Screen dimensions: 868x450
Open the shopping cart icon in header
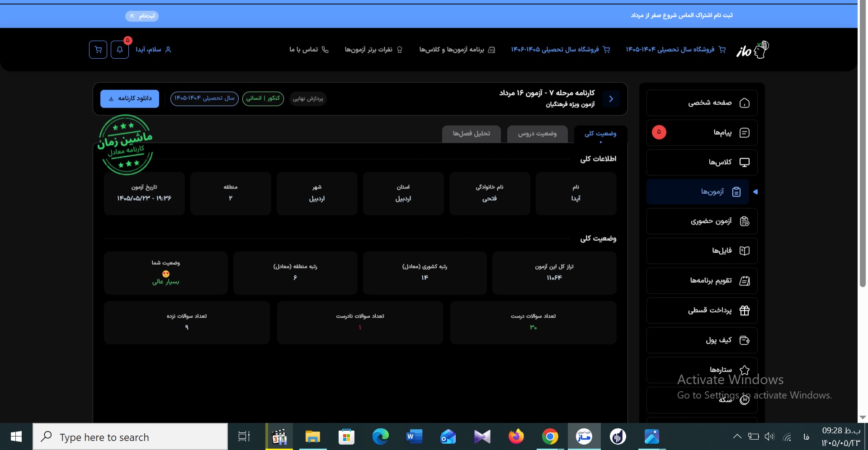98,50
